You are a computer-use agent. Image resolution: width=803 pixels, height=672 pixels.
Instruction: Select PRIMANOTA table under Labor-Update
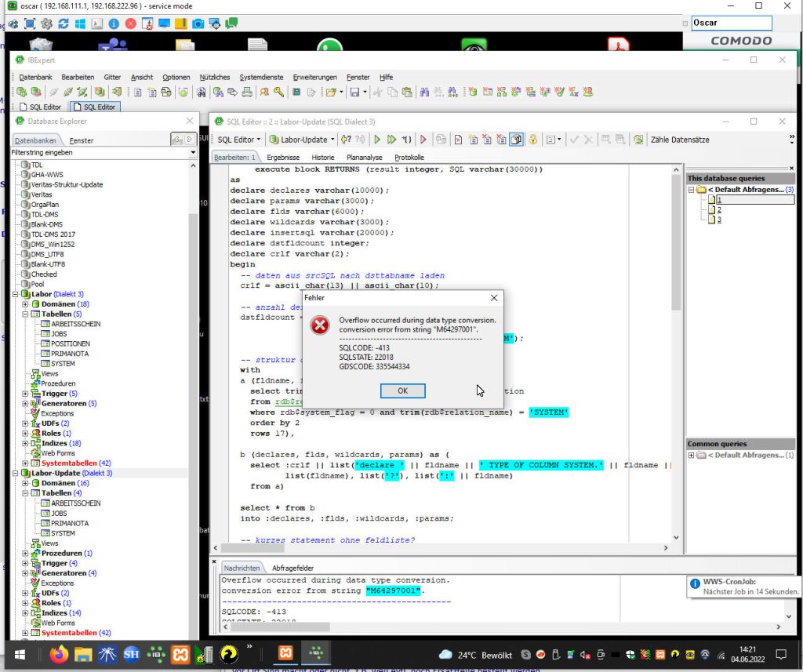[70, 523]
